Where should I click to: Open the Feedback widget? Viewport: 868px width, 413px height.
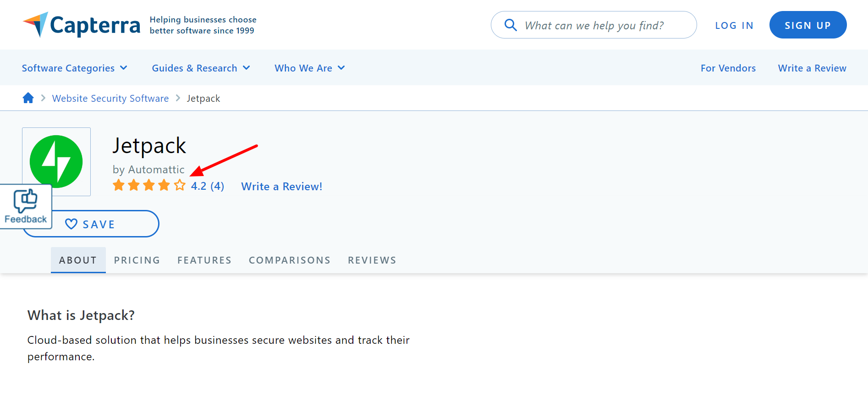26,206
